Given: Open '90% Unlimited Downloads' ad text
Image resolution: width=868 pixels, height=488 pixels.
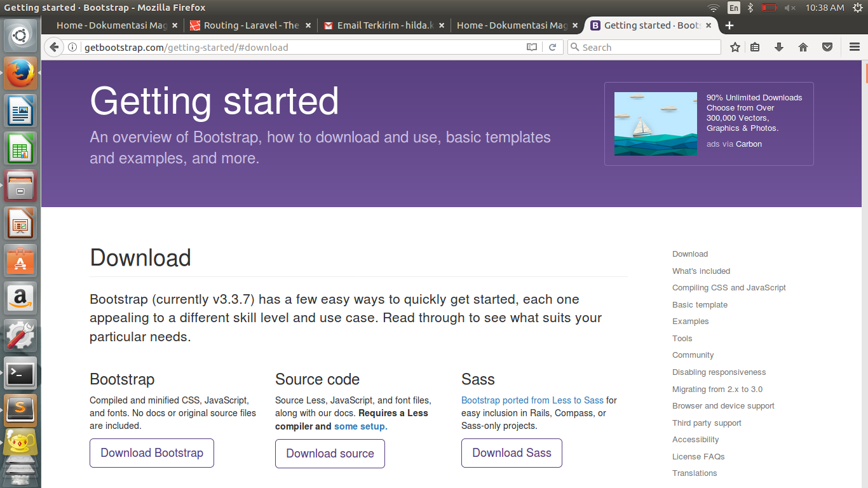Looking at the screenshot, I should (x=754, y=113).
